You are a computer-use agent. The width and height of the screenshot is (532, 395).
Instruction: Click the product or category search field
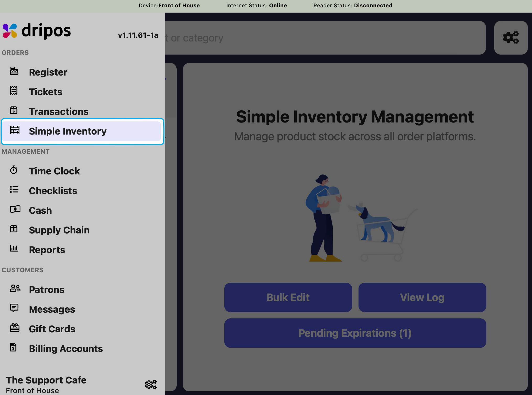point(325,38)
